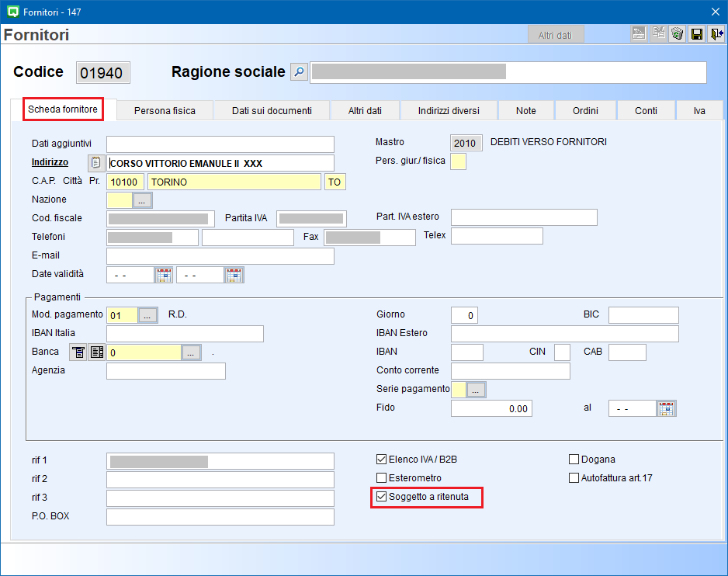This screenshot has width=728, height=576.
Task: Open the Nazione lookup ellipsis button
Action: tap(142, 200)
